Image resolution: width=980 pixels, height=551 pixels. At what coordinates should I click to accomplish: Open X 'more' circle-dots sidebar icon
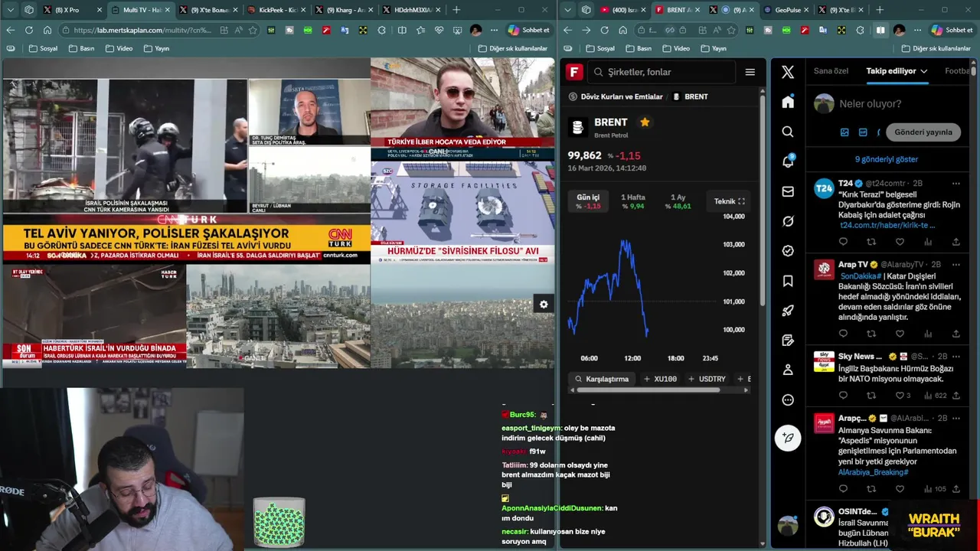(788, 399)
